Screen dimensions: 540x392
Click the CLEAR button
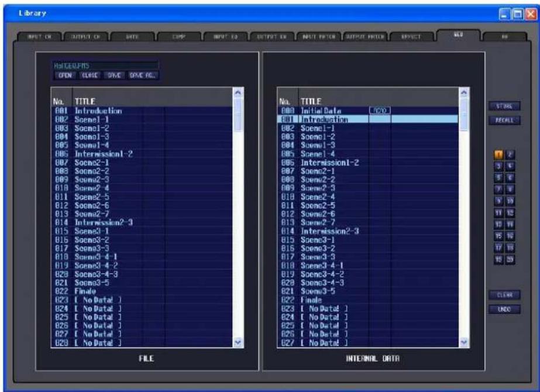[x=504, y=295]
